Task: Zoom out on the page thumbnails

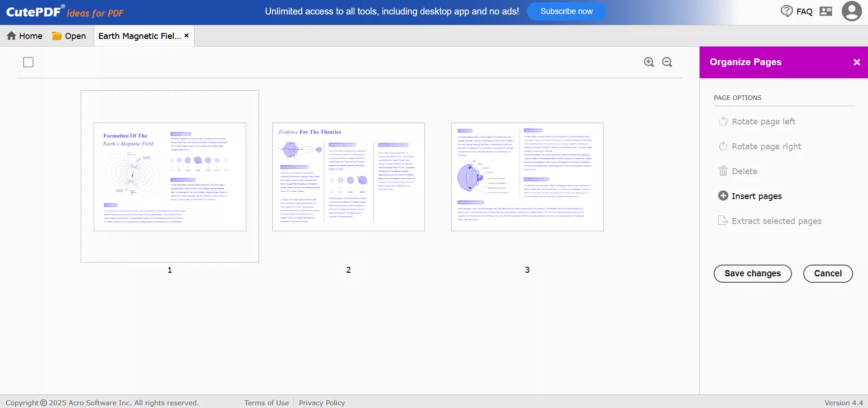Action: (x=667, y=62)
